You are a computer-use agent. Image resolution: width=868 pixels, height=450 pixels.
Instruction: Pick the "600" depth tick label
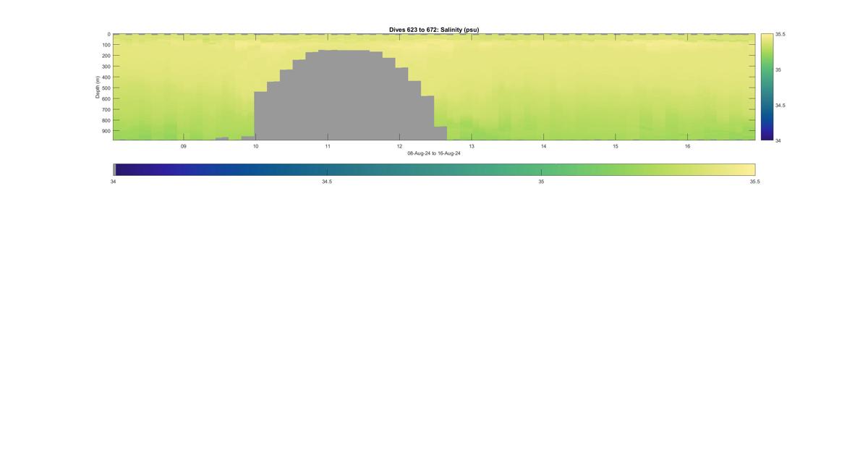pyautogui.click(x=106, y=99)
